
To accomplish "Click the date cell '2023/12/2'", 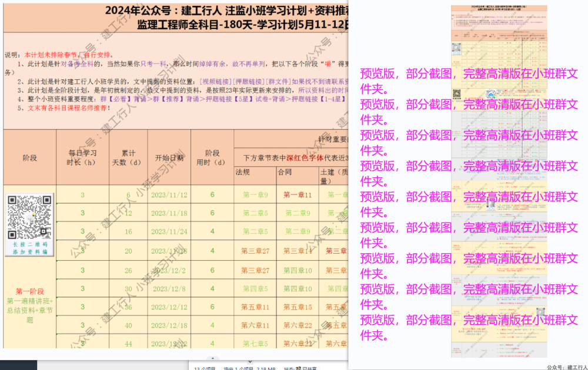I will click(x=169, y=270).
